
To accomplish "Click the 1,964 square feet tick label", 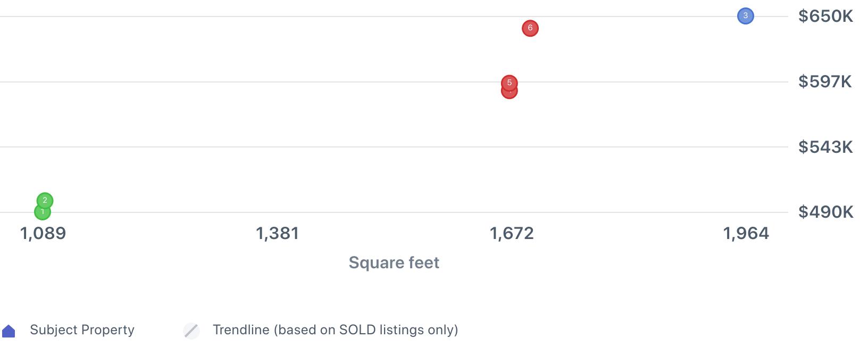I will click(x=746, y=233).
